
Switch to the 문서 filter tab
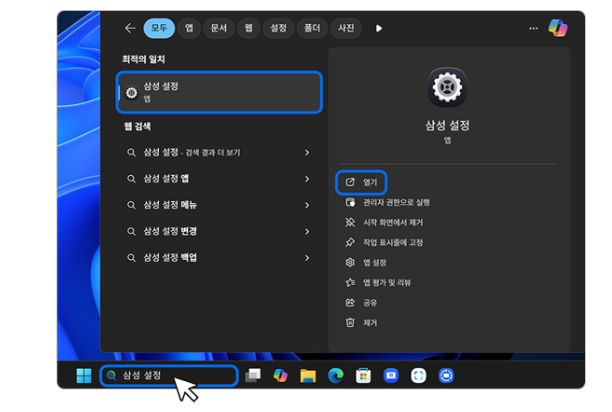click(x=219, y=28)
